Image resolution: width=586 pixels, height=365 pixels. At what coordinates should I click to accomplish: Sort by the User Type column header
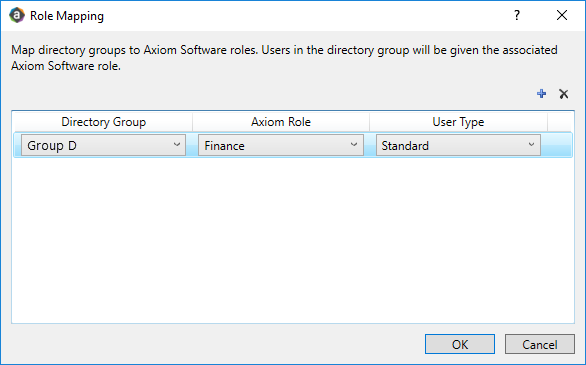[458, 122]
